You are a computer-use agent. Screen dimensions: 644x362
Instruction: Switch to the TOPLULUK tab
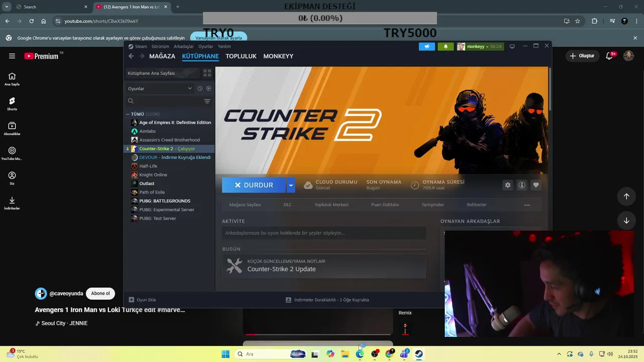pos(241,56)
